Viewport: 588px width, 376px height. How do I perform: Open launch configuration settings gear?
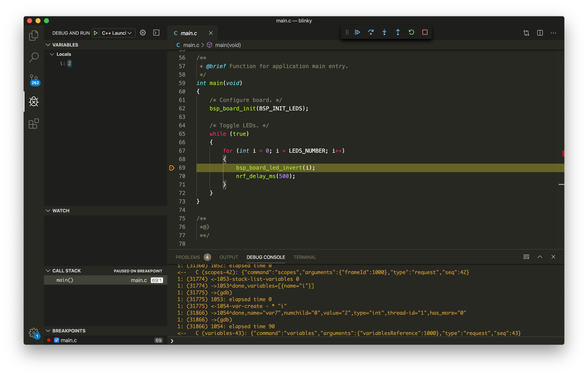point(143,33)
